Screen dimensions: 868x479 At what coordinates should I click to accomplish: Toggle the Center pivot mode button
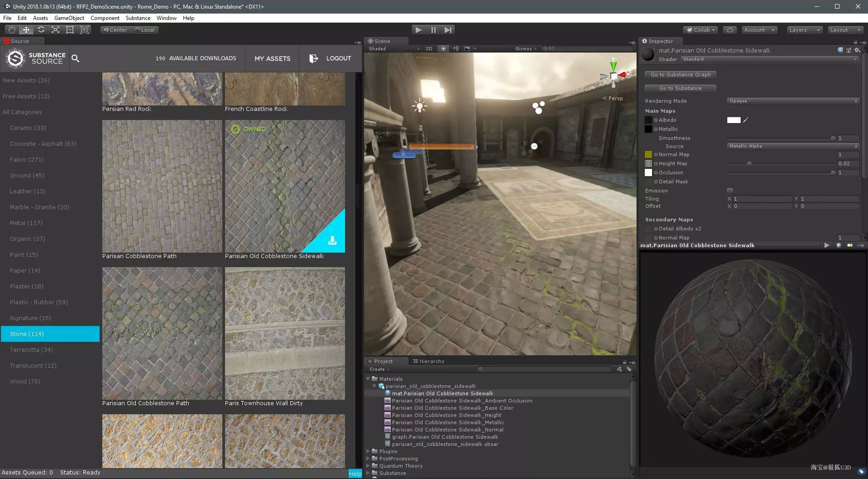115,30
